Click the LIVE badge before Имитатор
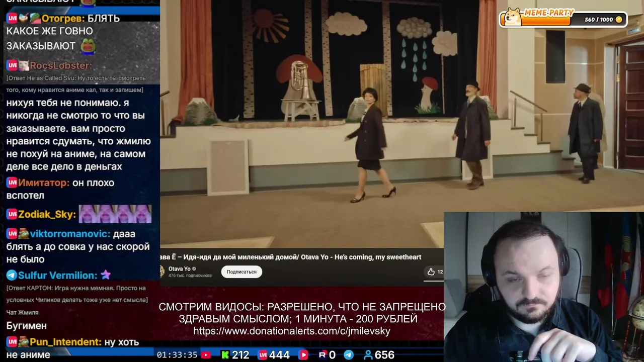The height and width of the screenshot is (362, 644). (x=12, y=183)
